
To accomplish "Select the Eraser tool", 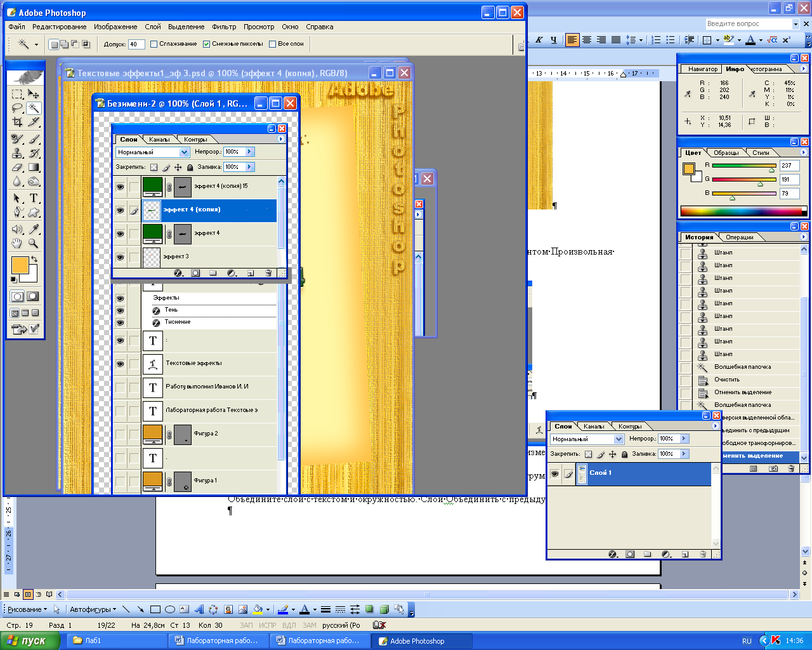I will (17, 168).
